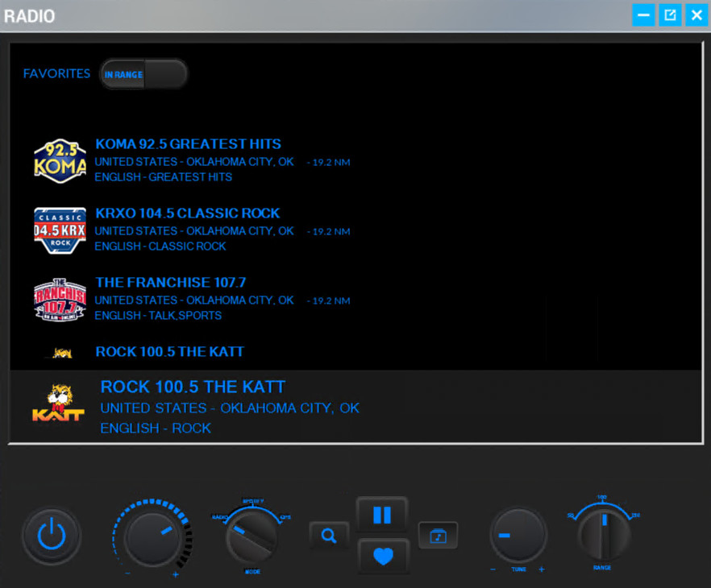Image resolution: width=711 pixels, height=588 pixels.
Task: Select the FAVORITES tab
Action: pos(56,73)
